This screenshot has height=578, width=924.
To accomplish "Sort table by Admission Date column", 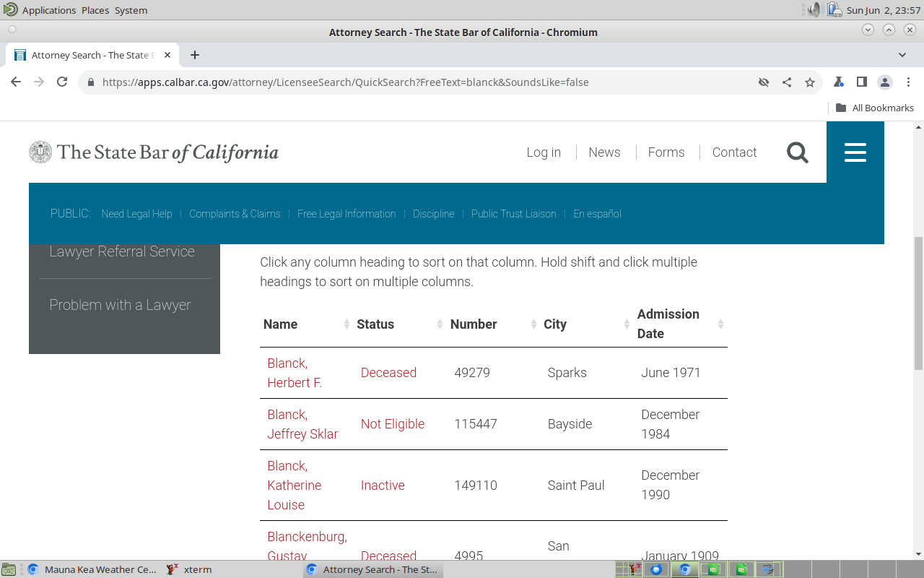I will (x=681, y=324).
